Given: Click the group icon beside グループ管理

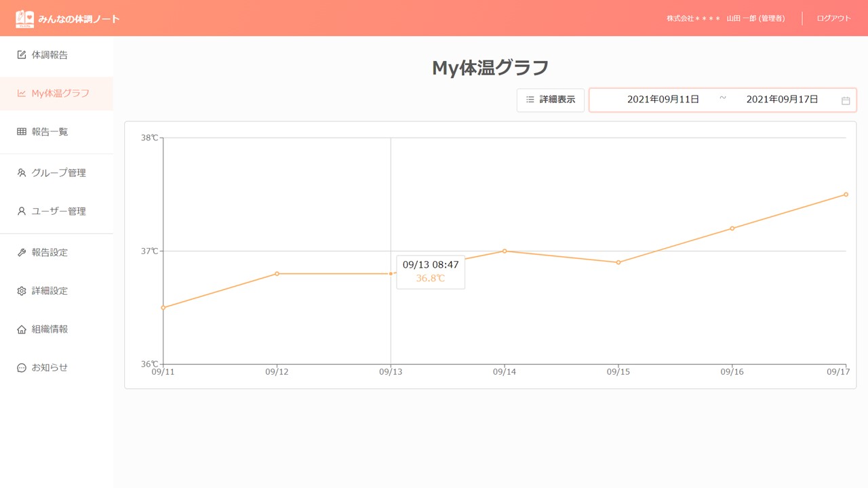Looking at the screenshot, I should point(22,173).
